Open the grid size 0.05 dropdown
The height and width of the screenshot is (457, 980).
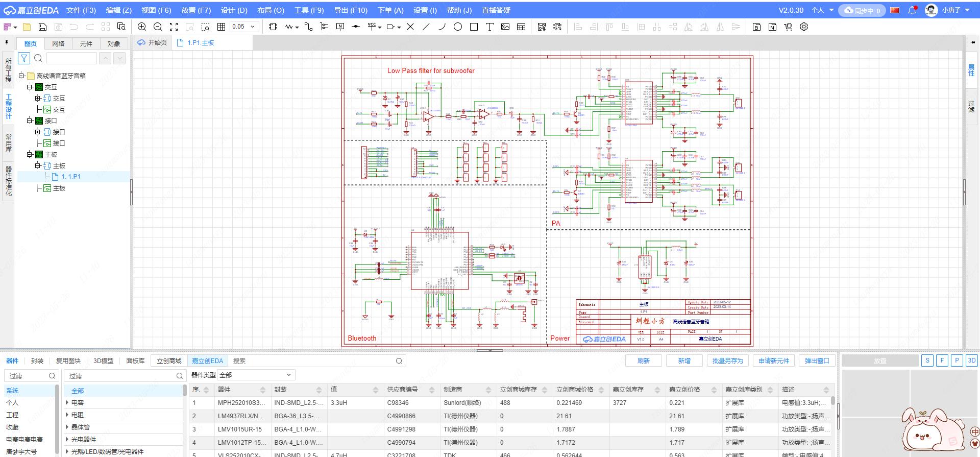pyautogui.click(x=244, y=27)
